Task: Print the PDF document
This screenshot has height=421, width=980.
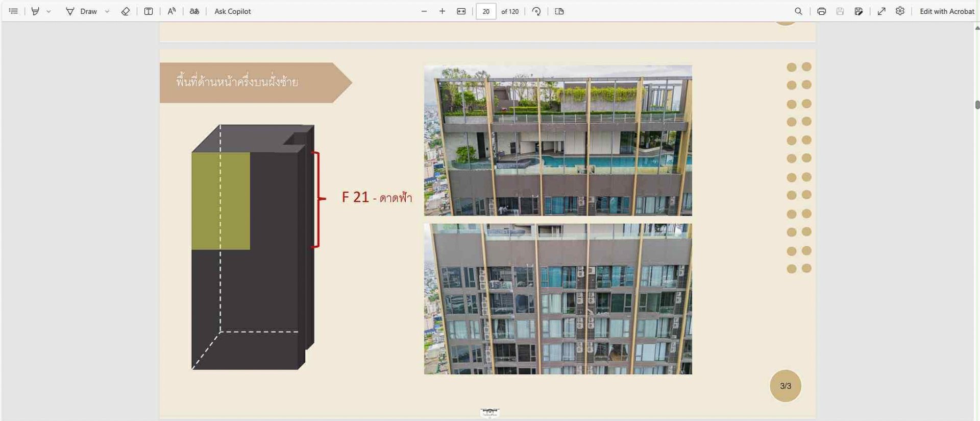Action: [822, 11]
